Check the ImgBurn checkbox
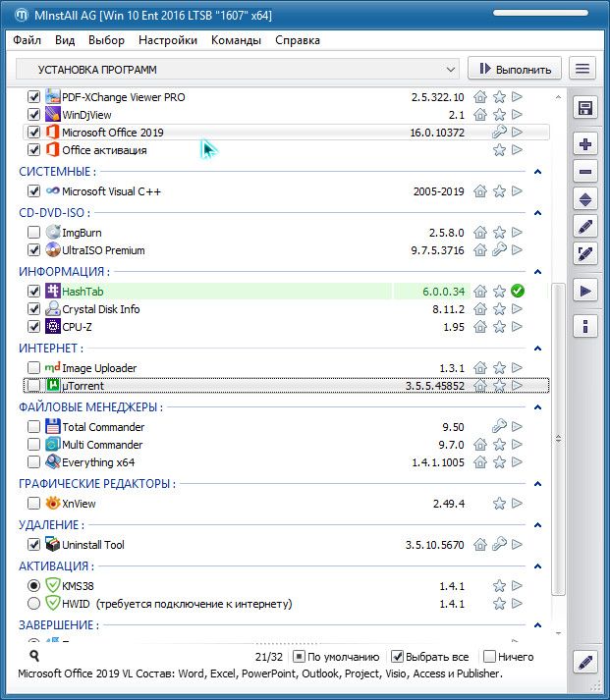610x700 pixels. pos(34,232)
